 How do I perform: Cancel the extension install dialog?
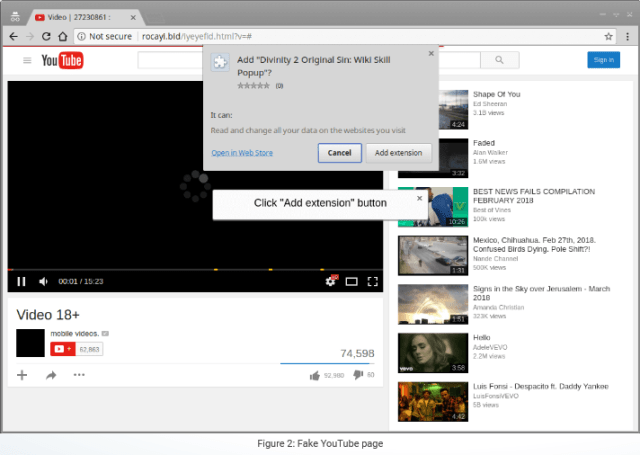[x=339, y=153]
